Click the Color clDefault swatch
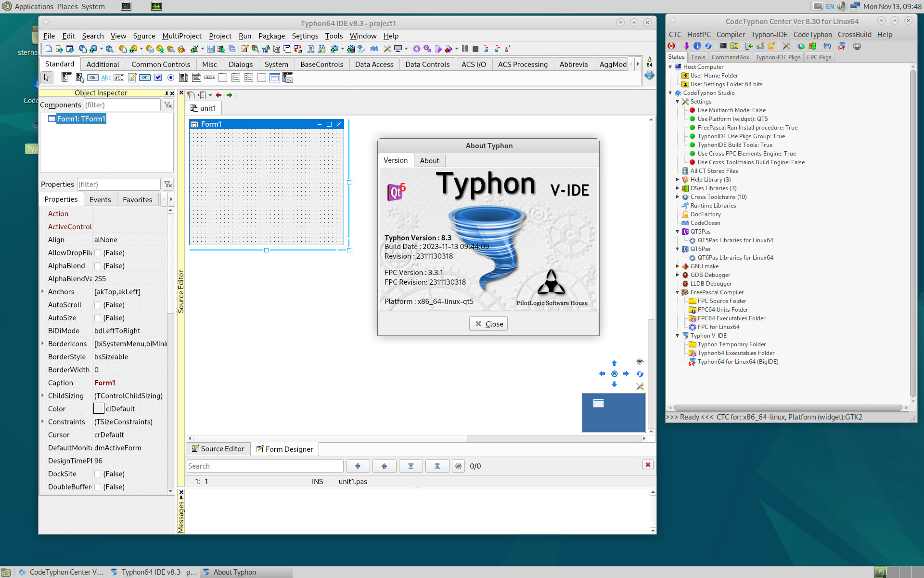Image resolution: width=924 pixels, height=578 pixels. click(99, 409)
